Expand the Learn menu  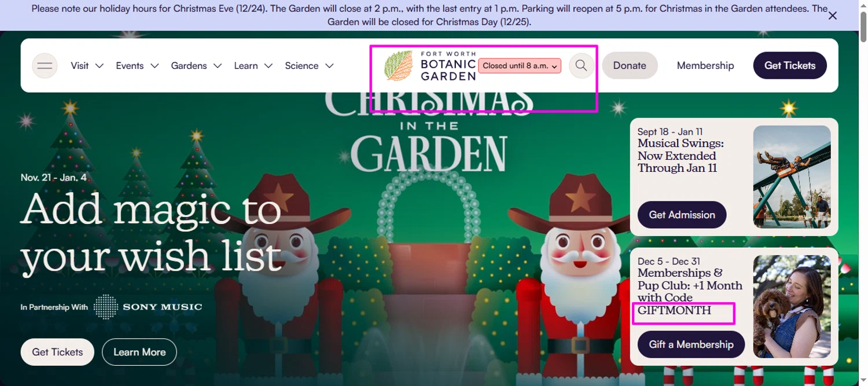point(253,66)
